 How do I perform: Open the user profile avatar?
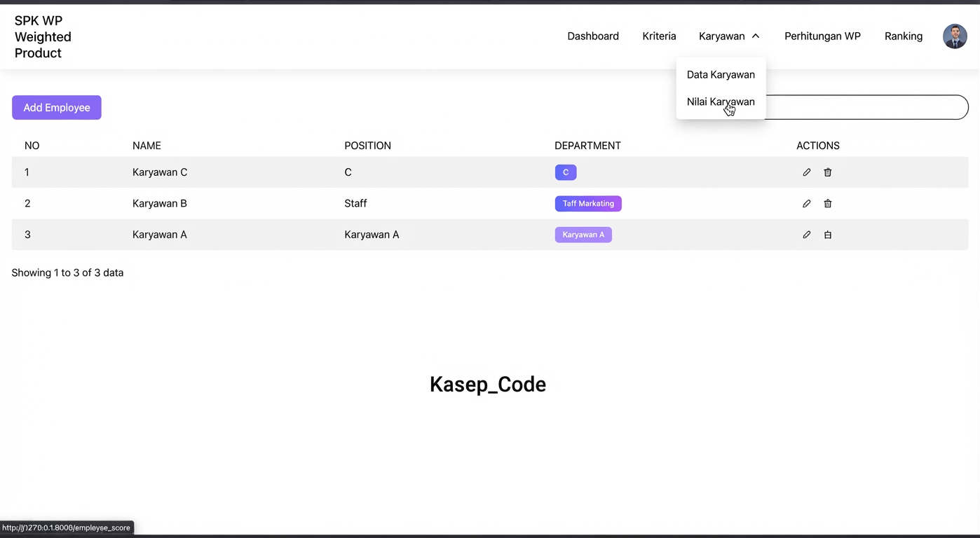click(x=955, y=36)
